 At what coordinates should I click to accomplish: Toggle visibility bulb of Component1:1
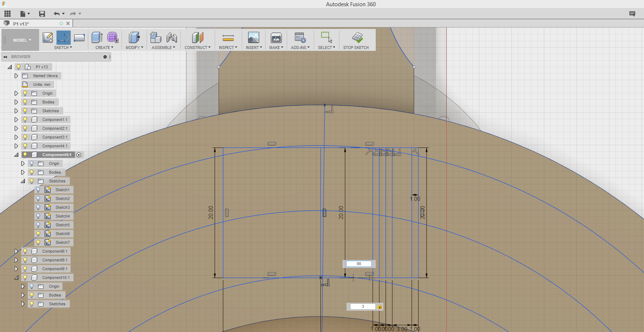[25, 120]
